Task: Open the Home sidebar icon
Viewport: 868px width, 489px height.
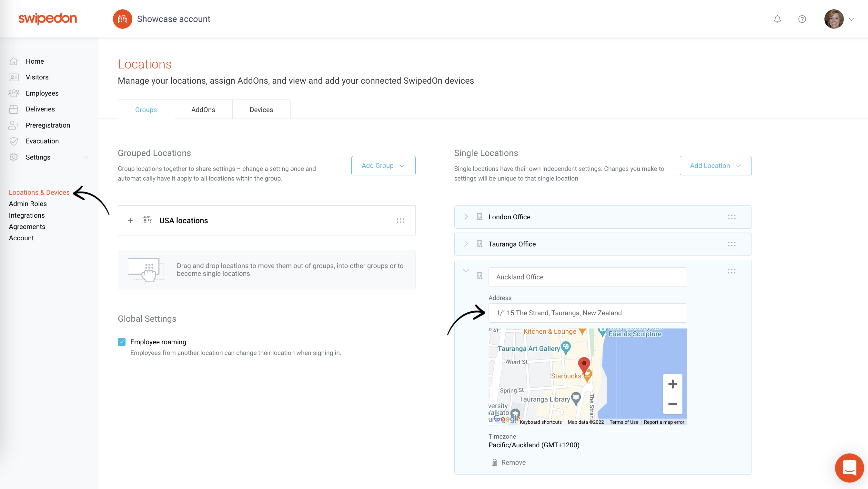Action: 14,61
